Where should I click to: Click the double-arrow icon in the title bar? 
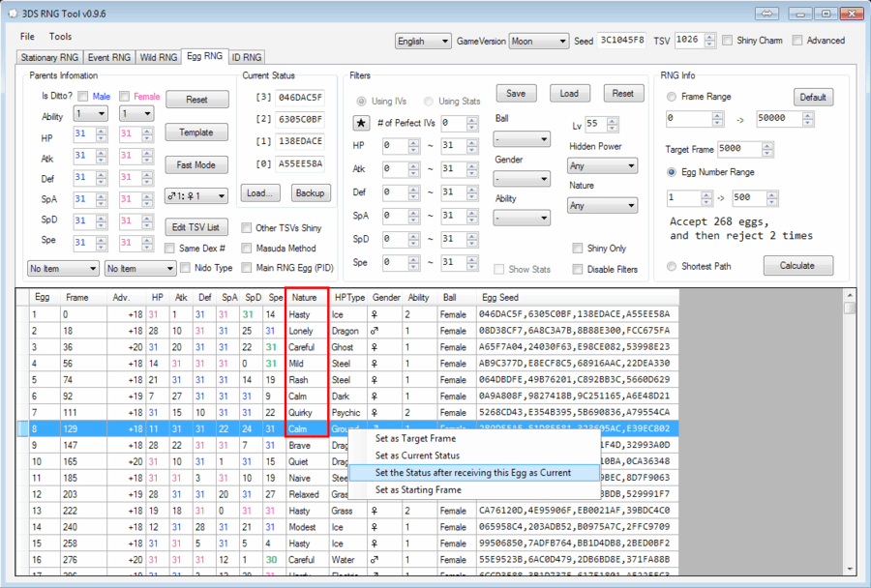tap(766, 13)
